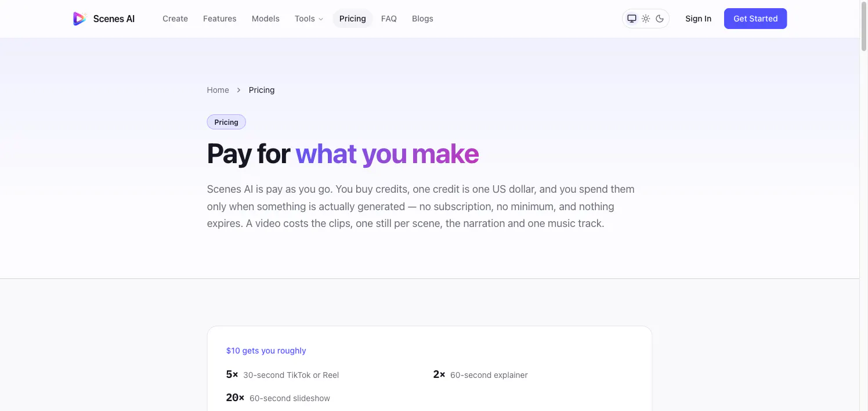Switch to system theme monitor icon
This screenshot has width=868, height=411.
(632, 19)
